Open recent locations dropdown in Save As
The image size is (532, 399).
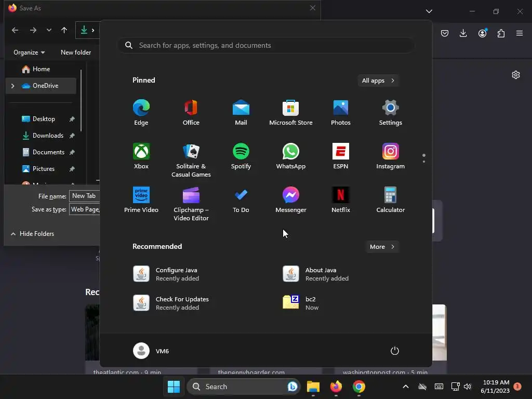coord(49,30)
